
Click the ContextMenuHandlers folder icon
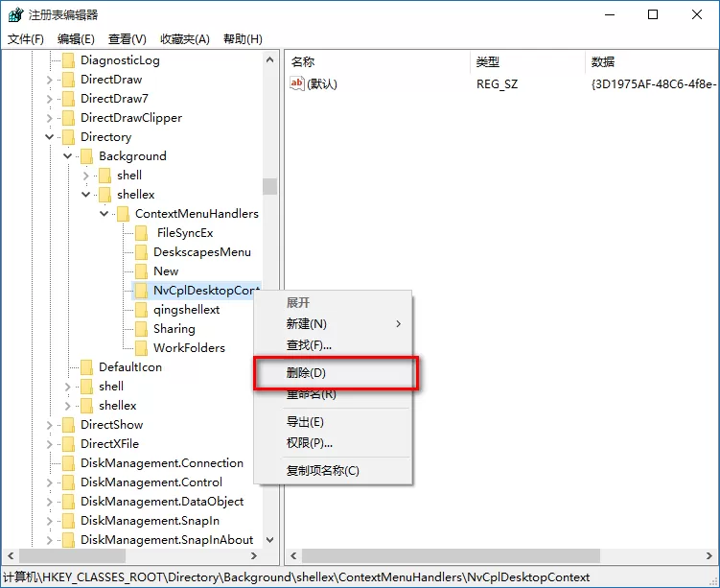[123, 214]
